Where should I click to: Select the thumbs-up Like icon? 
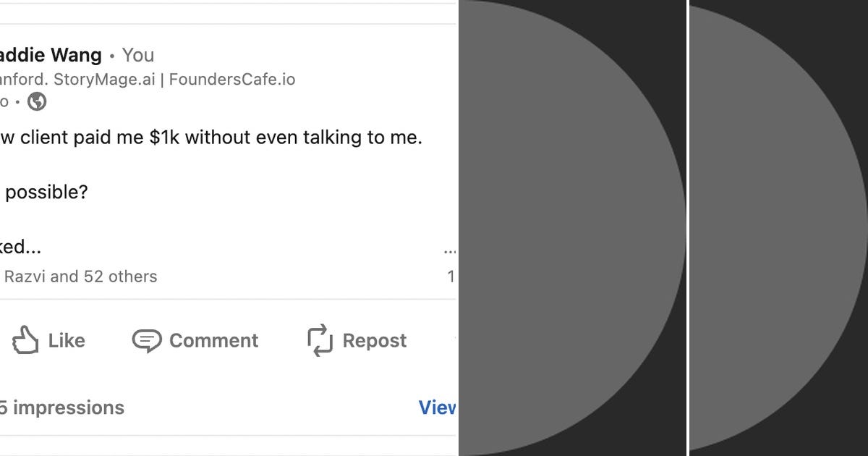tap(26, 340)
